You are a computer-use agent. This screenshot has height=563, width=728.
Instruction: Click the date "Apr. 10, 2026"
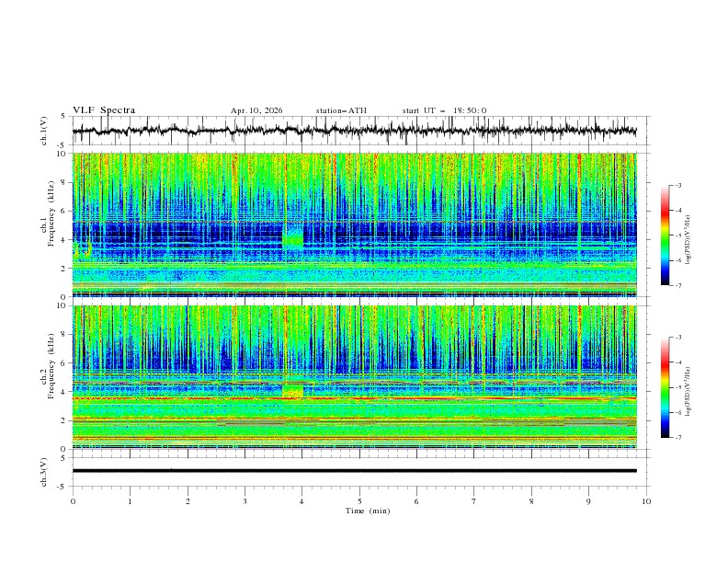click(x=256, y=110)
